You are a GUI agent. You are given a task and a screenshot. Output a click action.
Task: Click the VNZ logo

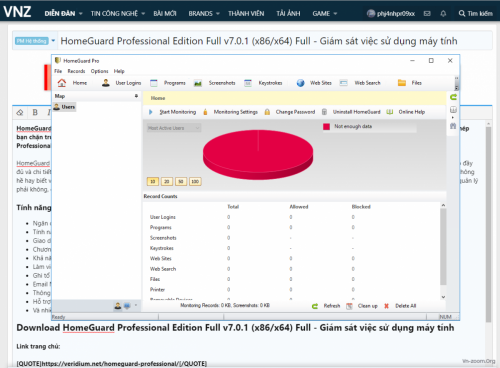click(x=17, y=12)
